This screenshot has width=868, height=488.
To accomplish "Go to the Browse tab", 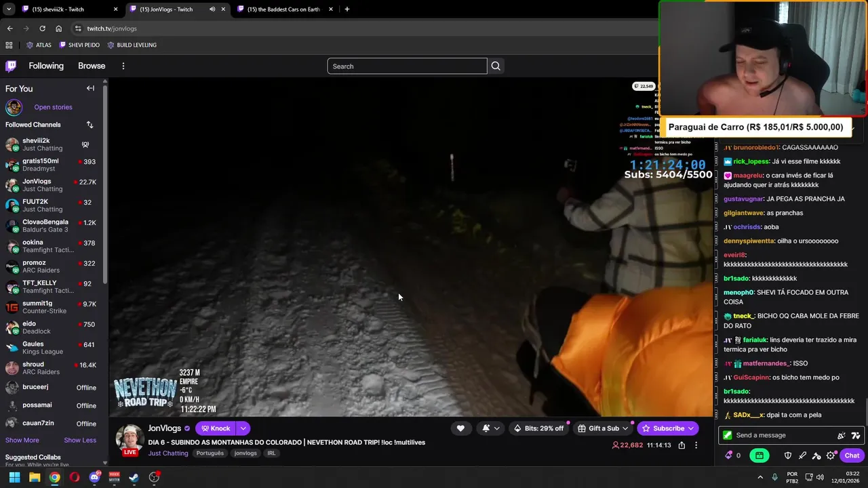I will 92,66.
